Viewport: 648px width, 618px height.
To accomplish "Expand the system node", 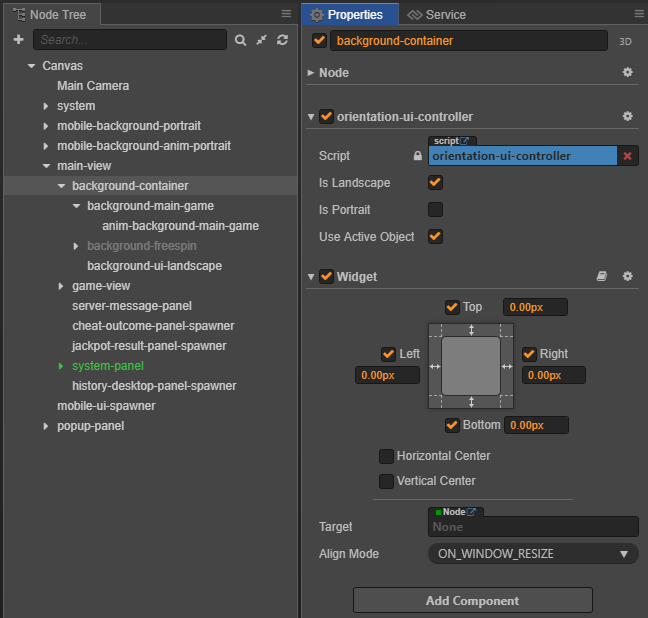I will (x=46, y=106).
